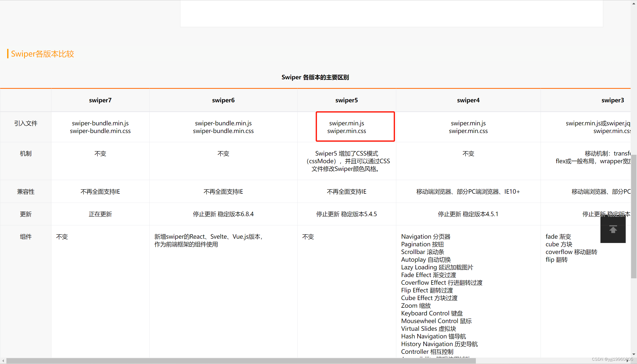Click the 更新 row label
Image resolution: width=637 pixels, height=364 pixels.
click(26, 214)
